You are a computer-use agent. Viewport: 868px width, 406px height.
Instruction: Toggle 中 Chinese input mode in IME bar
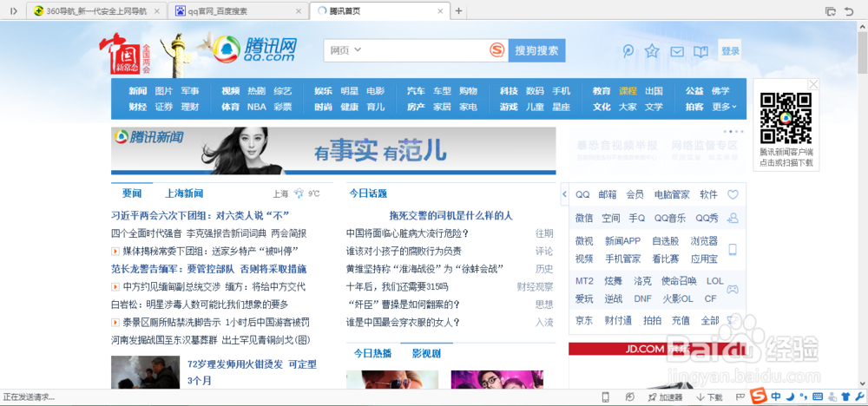pos(775,396)
